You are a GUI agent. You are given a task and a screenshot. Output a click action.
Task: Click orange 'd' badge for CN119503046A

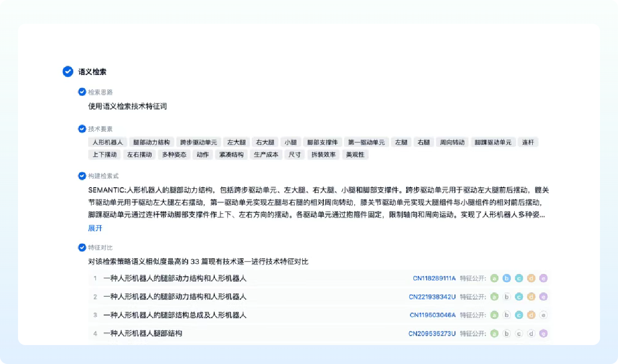(x=531, y=315)
